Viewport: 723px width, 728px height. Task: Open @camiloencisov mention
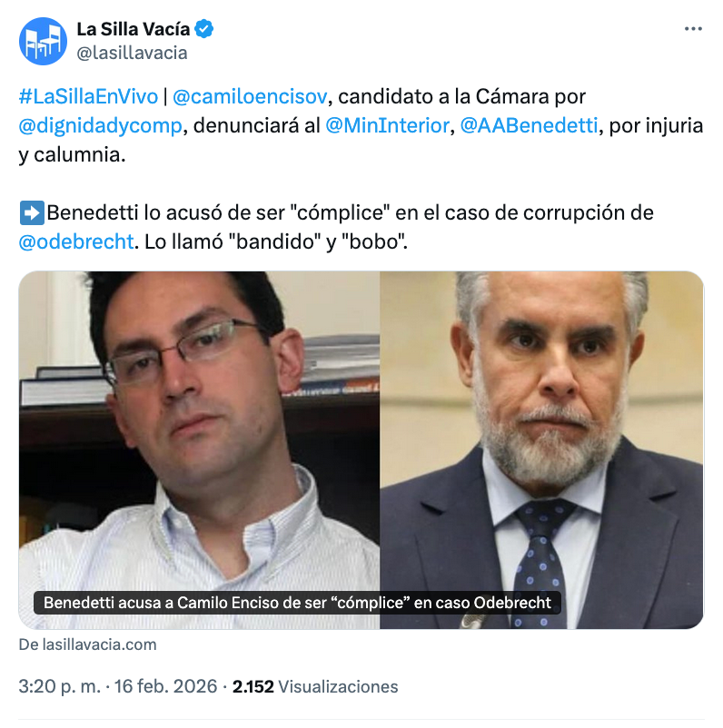pyautogui.click(x=250, y=96)
